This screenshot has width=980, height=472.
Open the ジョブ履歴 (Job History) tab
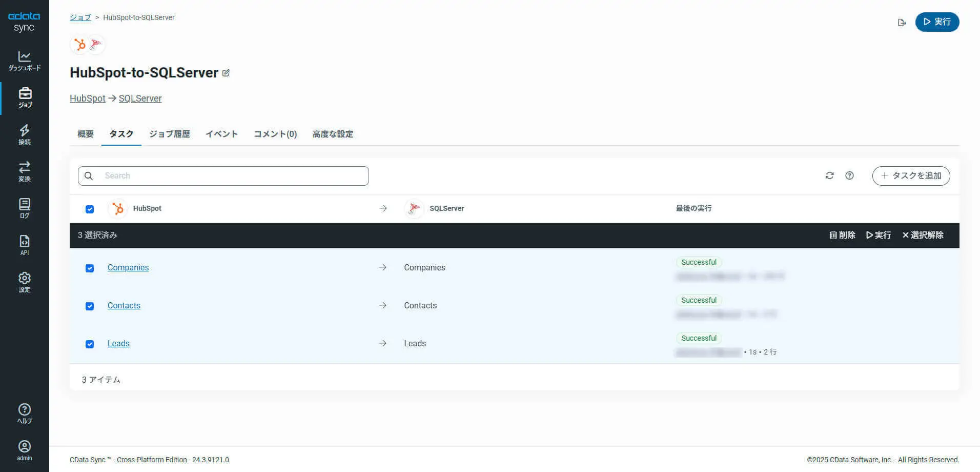[x=170, y=134]
